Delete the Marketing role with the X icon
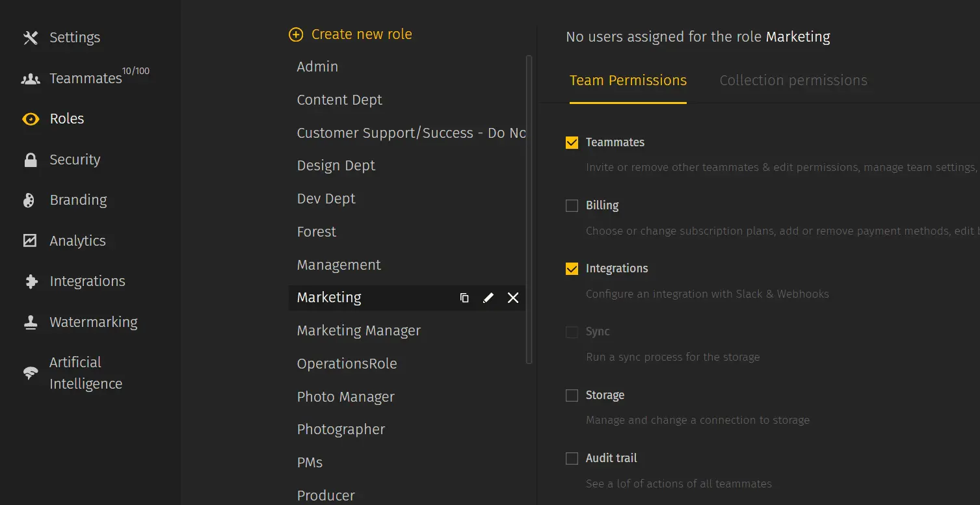 [x=512, y=298]
